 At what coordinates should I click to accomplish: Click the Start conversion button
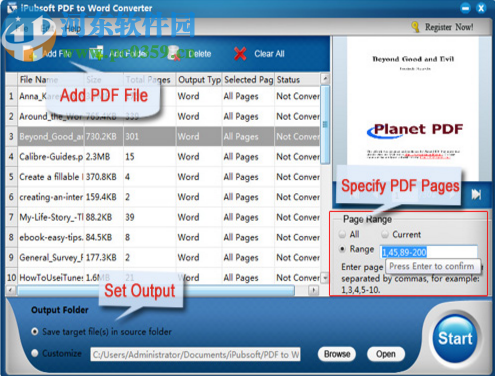(455, 338)
